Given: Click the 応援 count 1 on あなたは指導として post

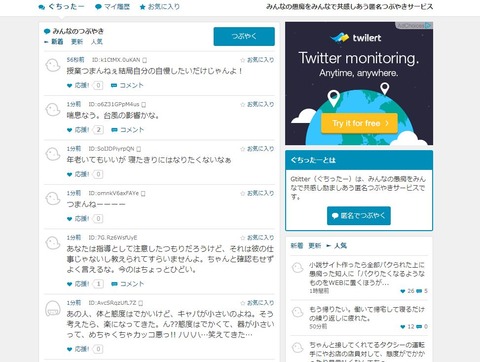Looking at the screenshot, I should coord(98,284).
